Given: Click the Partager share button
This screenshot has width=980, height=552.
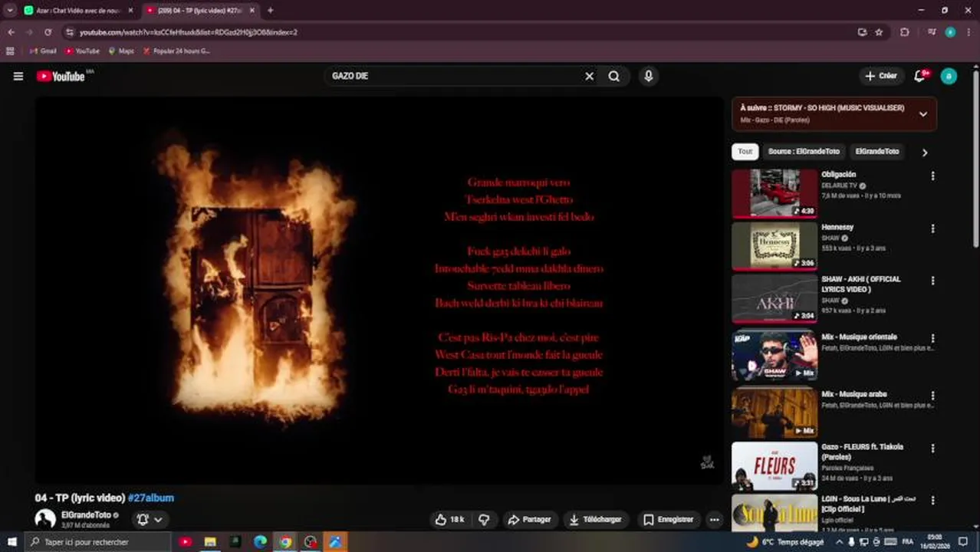Looking at the screenshot, I should tap(529, 519).
